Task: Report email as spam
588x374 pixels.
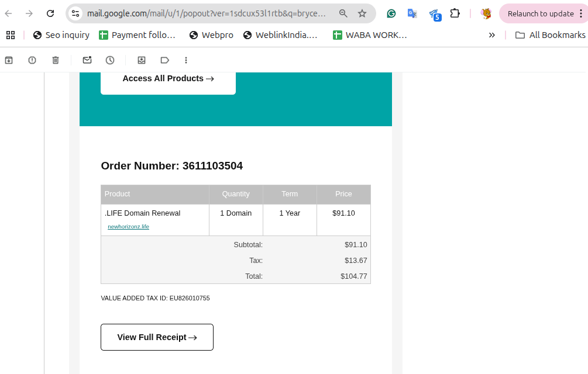Action: point(32,60)
